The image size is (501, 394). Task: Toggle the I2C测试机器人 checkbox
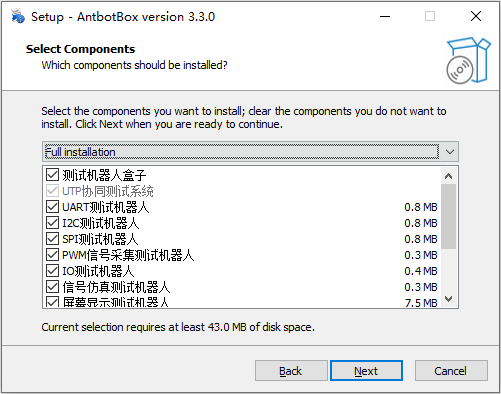point(52,223)
